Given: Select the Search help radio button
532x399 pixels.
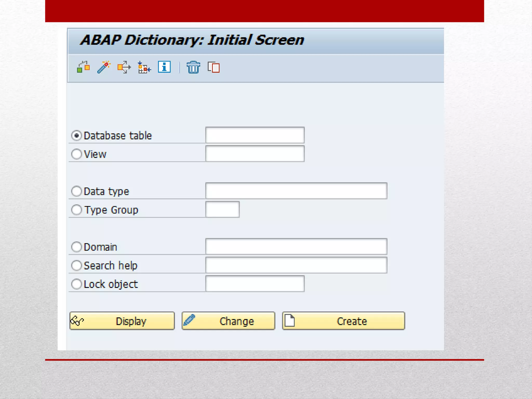Looking at the screenshot, I should click(x=77, y=265).
